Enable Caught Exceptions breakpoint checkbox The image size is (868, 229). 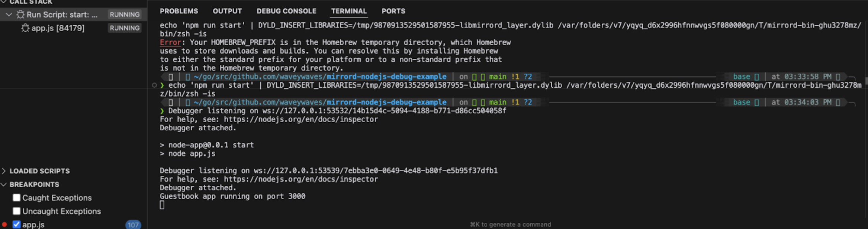point(16,198)
